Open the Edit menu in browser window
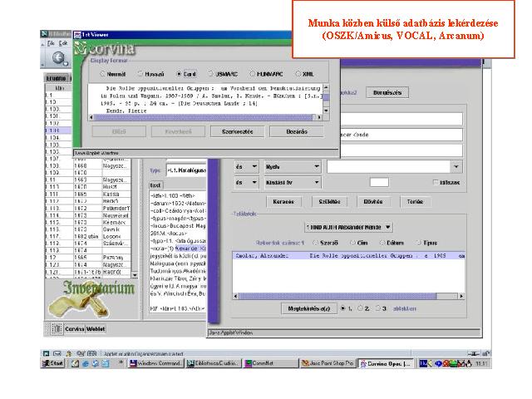The height and width of the screenshot is (399, 532). tap(63, 43)
